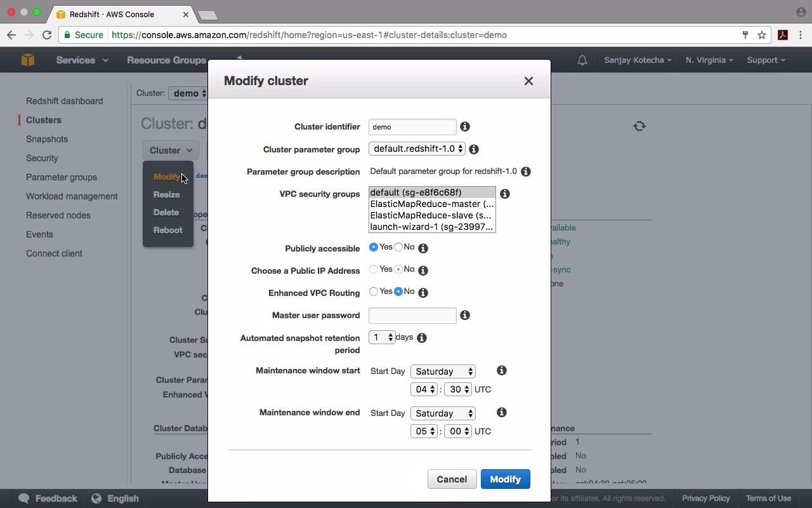812x508 pixels.
Task: Open Sanjay Kotecha account menu
Action: pyautogui.click(x=638, y=60)
